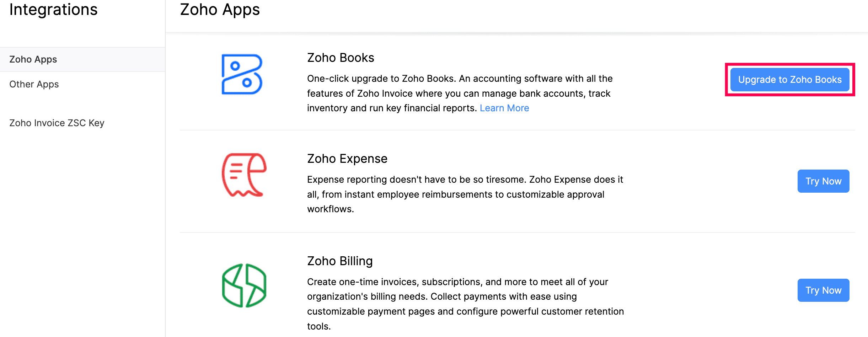Click the Integrations sidebar heading
868x337 pixels.
point(53,10)
